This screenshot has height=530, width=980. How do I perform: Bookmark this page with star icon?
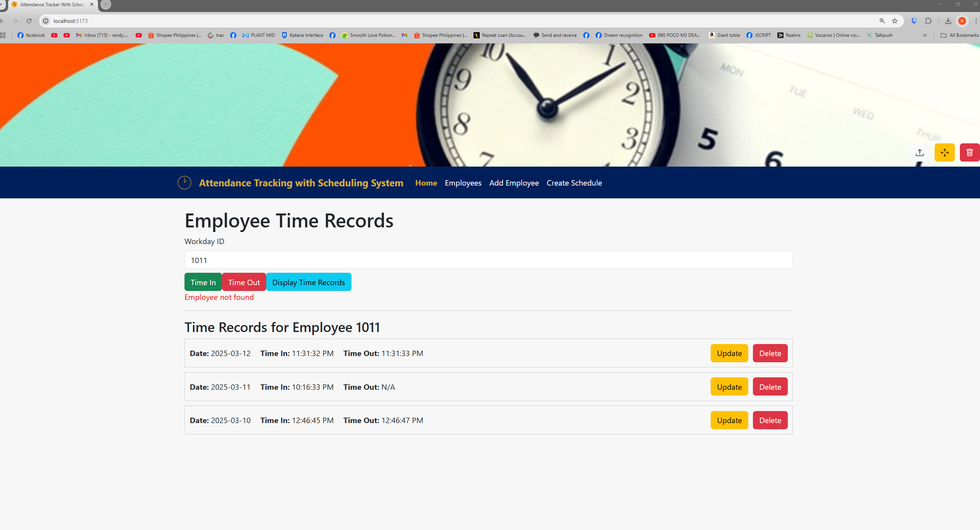(x=895, y=21)
